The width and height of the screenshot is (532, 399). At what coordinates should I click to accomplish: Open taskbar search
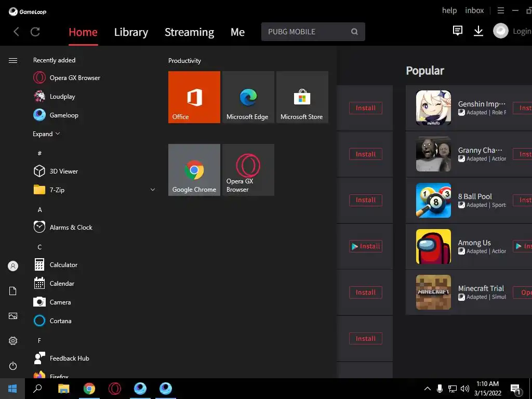click(x=37, y=389)
